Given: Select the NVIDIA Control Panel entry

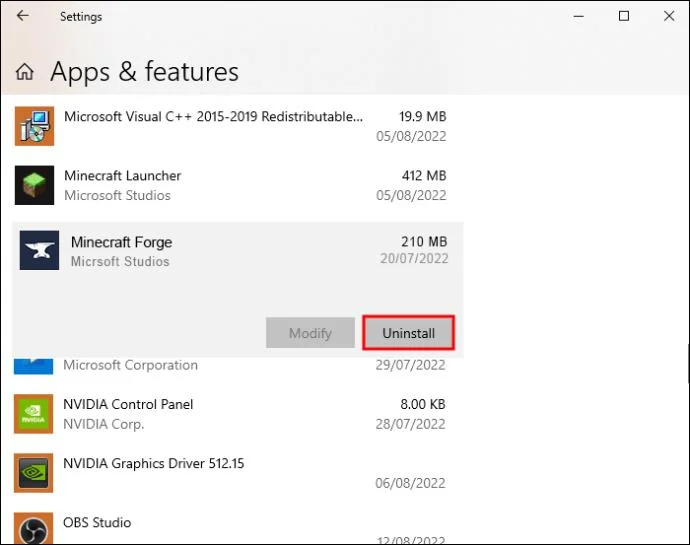Looking at the screenshot, I should pos(128,404).
